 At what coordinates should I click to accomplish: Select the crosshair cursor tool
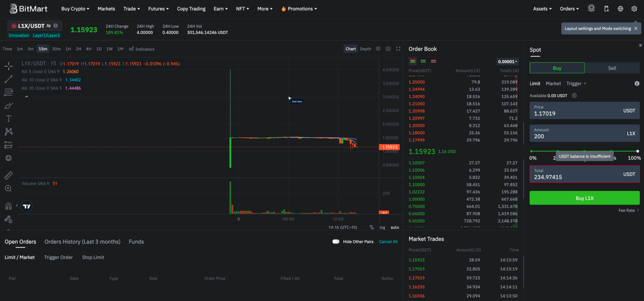coord(8,66)
